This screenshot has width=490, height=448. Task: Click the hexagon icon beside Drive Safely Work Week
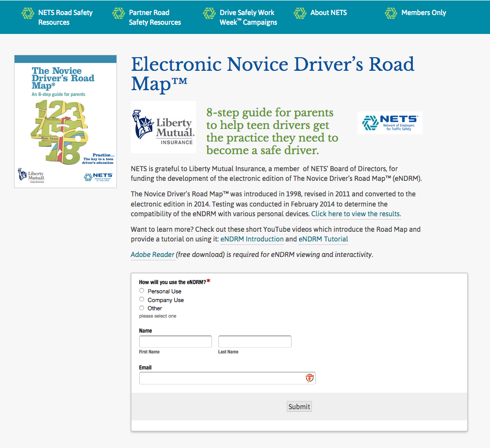[x=209, y=14]
